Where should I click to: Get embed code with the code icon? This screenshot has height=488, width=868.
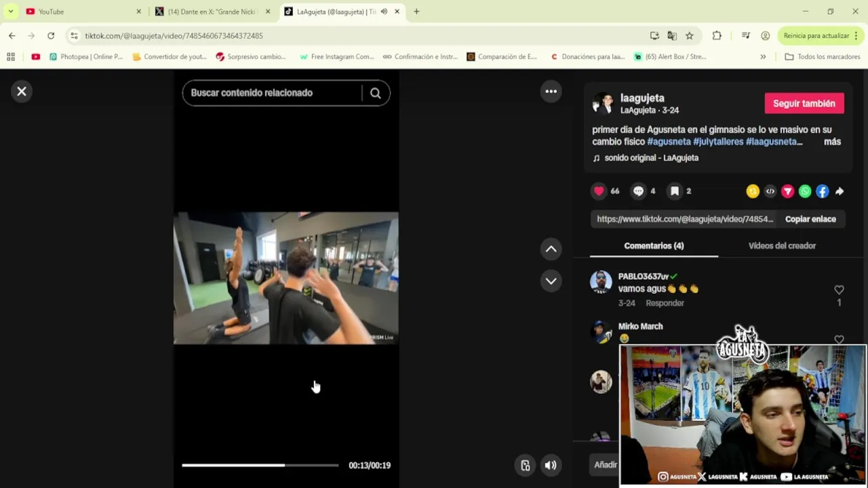click(x=770, y=192)
